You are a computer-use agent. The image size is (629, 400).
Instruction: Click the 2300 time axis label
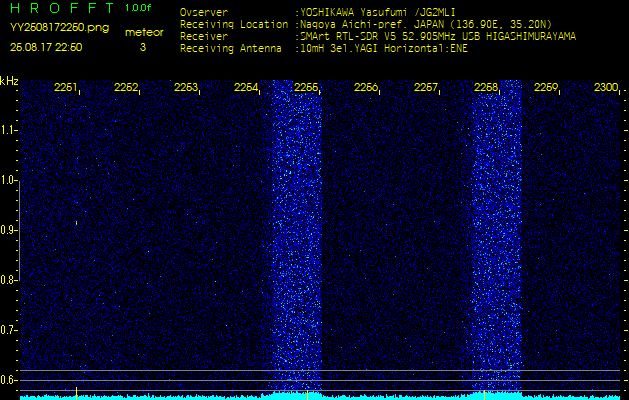pyautogui.click(x=606, y=87)
